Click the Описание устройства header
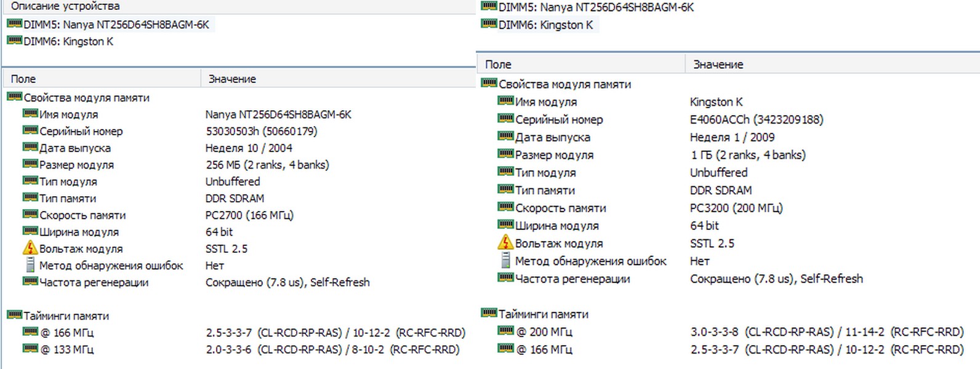 coord(65,6)
